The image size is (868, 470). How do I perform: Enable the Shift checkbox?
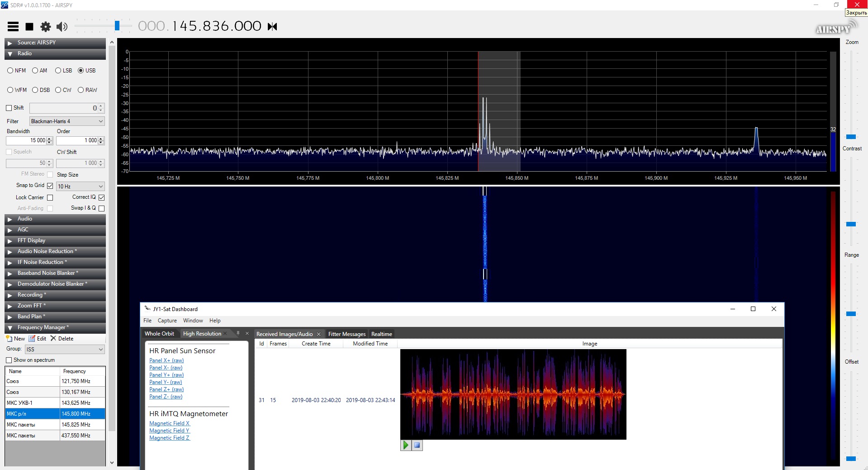[x=9, y=108]
